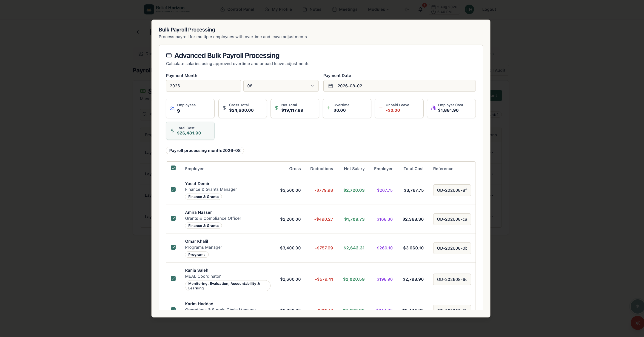The image size is (644, 337).
Task: Open the payment month 08 dropdown
Action: pyautogui.click(x=281, y=86)
